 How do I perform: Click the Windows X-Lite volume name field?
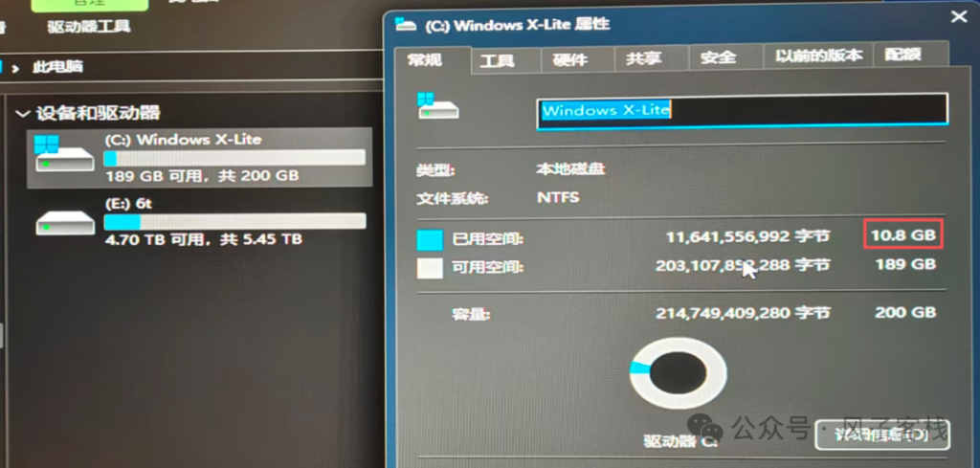[x=743, y=111]
